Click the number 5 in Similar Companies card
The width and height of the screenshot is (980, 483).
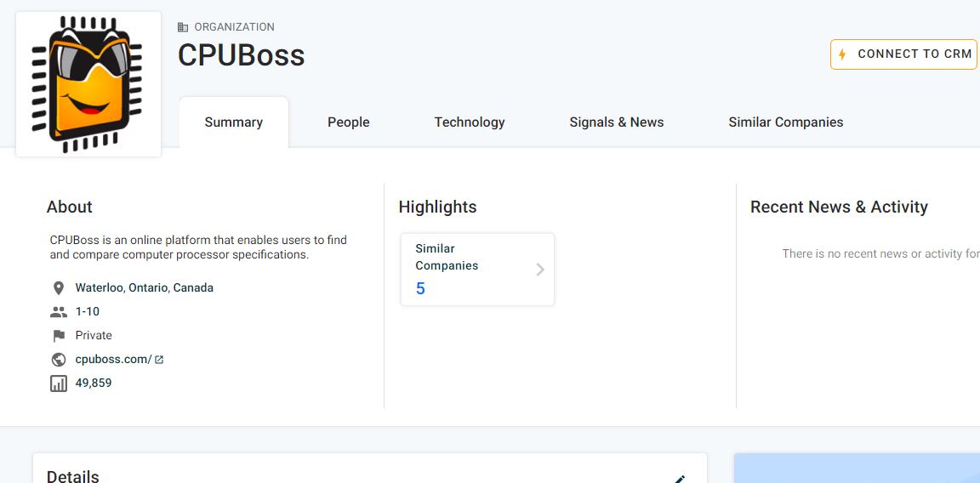tap(420, 288)
